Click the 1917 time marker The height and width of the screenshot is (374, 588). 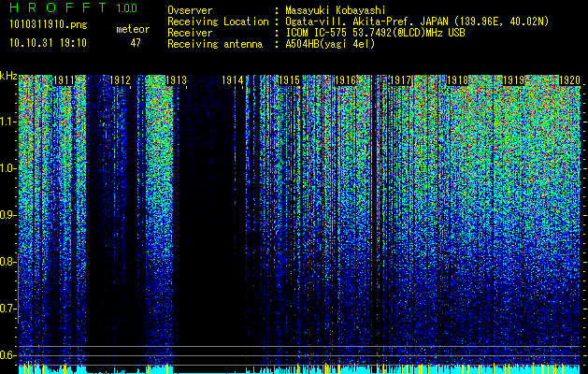pos(401,80)
